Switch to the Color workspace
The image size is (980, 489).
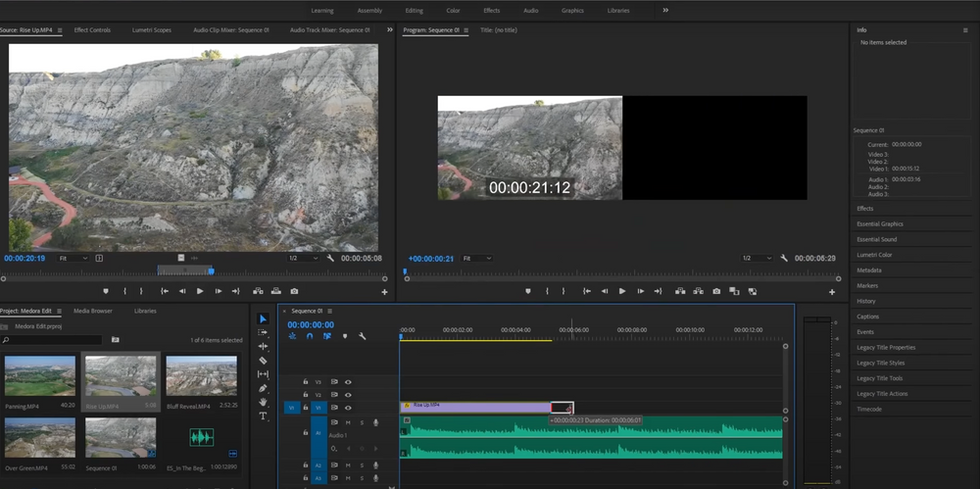(453, 11)
